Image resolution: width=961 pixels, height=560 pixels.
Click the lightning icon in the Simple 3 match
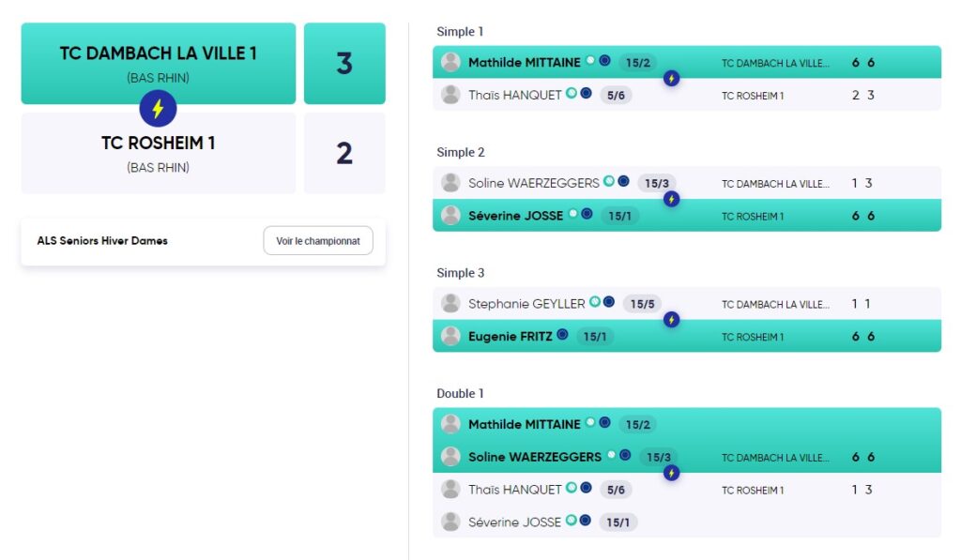point(672,320)
